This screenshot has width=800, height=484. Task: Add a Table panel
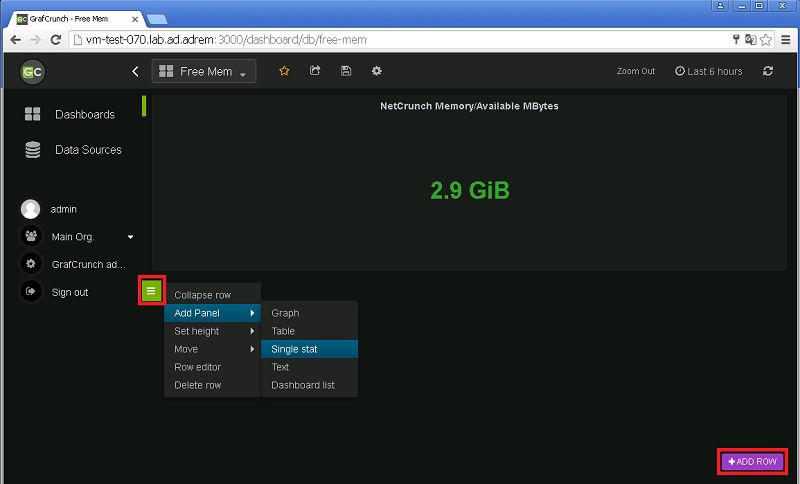coord(309,331)
